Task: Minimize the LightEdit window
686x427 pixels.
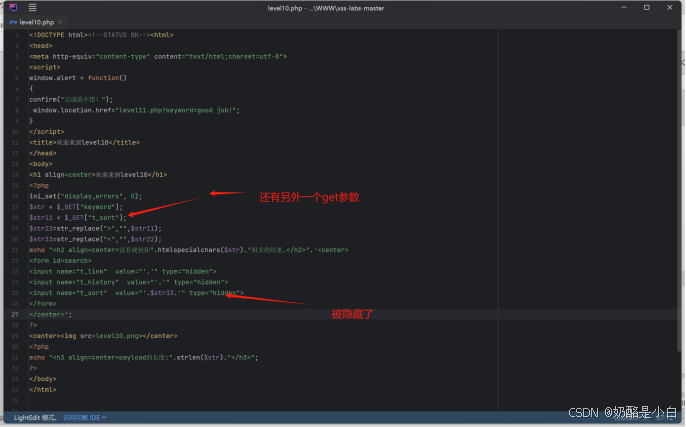Action: point(624,7)
